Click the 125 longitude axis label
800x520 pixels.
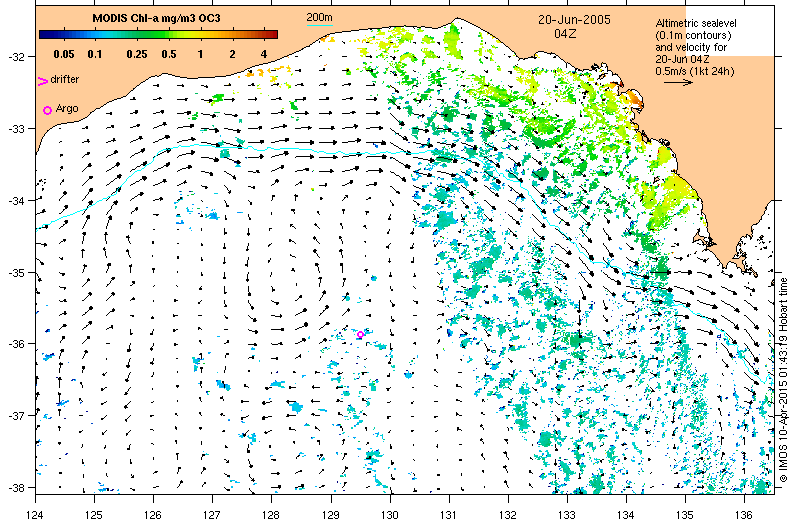[x=94, y=515]
